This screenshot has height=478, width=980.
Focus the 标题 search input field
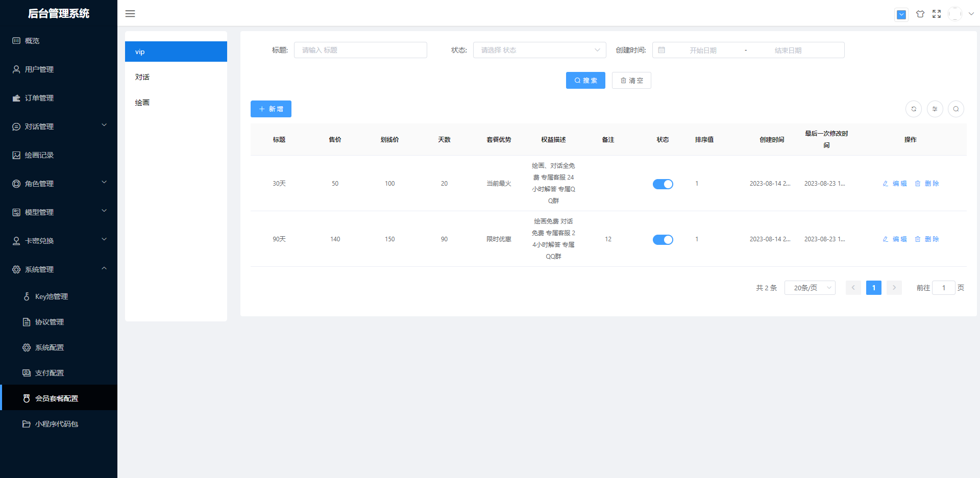tap(360, 50)
